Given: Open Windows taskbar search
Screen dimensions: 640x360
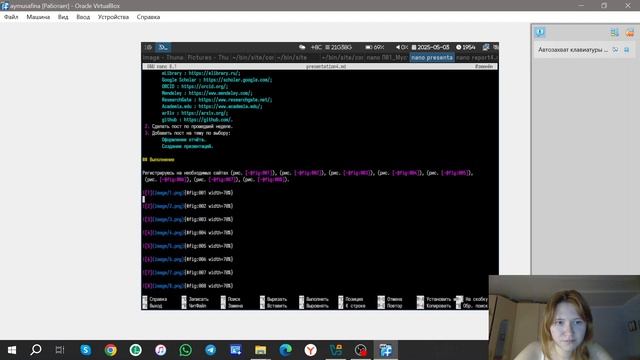Looking at the screenshot, I should [x=36, y=350].
